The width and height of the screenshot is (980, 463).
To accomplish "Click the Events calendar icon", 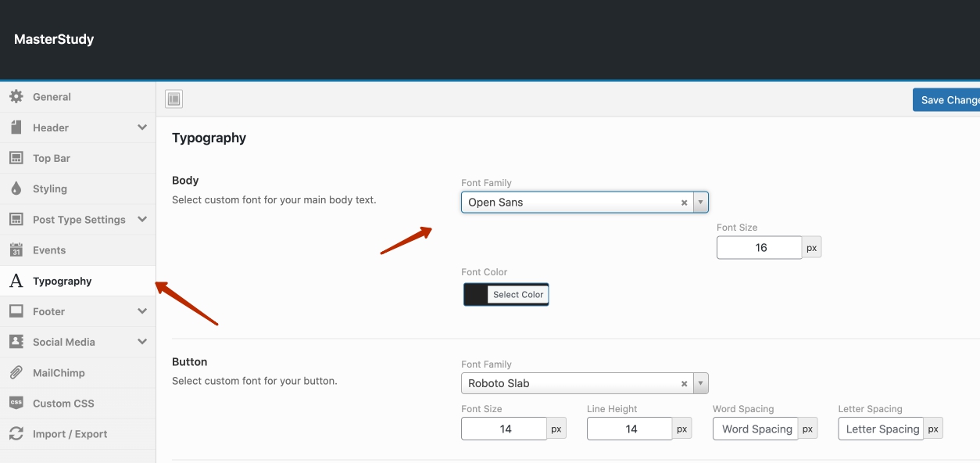I will click(16, 250).
